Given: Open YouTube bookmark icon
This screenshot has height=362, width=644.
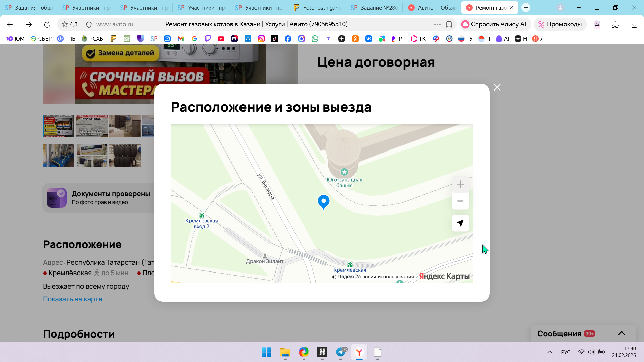Looking at the screenshot, I should click(221, 39).
